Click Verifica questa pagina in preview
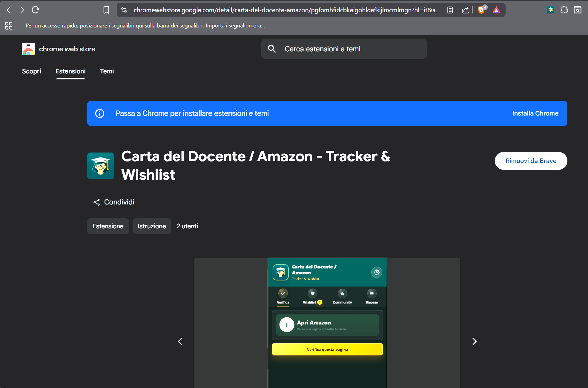This screenshot has height=388, width=588. (x=327, y=349)
